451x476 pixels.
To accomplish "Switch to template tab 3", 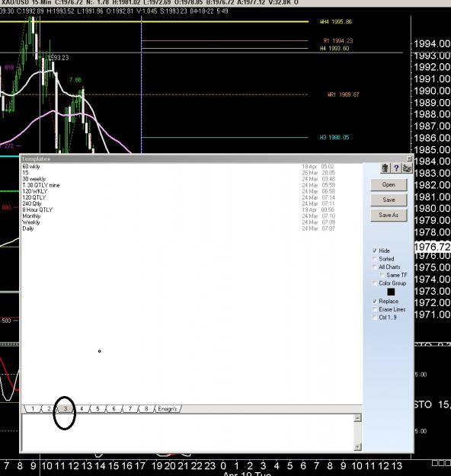I will (66, 409).
